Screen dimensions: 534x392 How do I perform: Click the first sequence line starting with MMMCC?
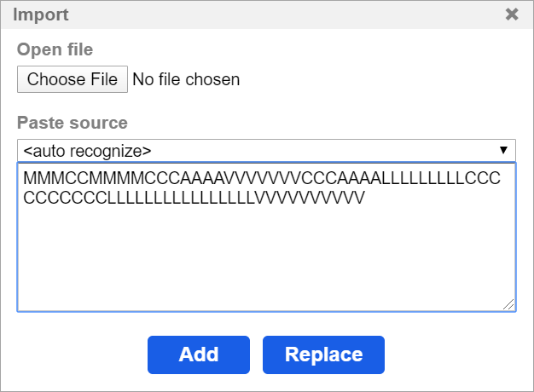pos(262,180)
